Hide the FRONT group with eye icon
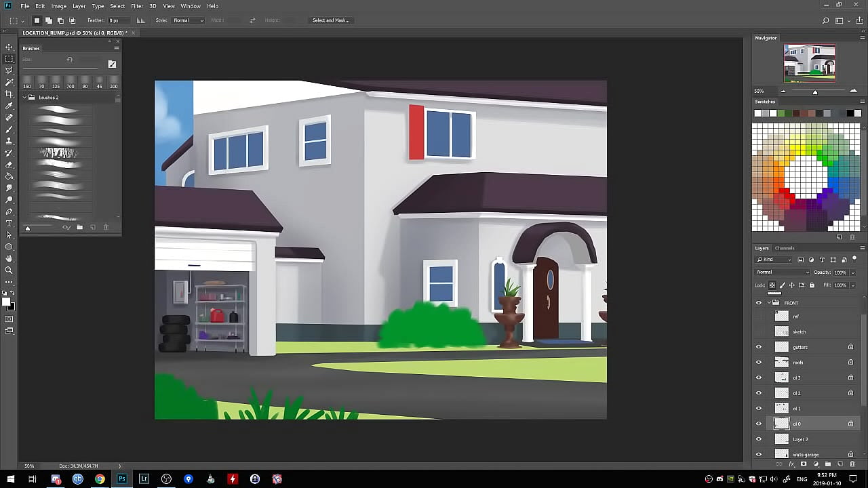868x488 pixels. pyautogui.click(x=759, y=303)
